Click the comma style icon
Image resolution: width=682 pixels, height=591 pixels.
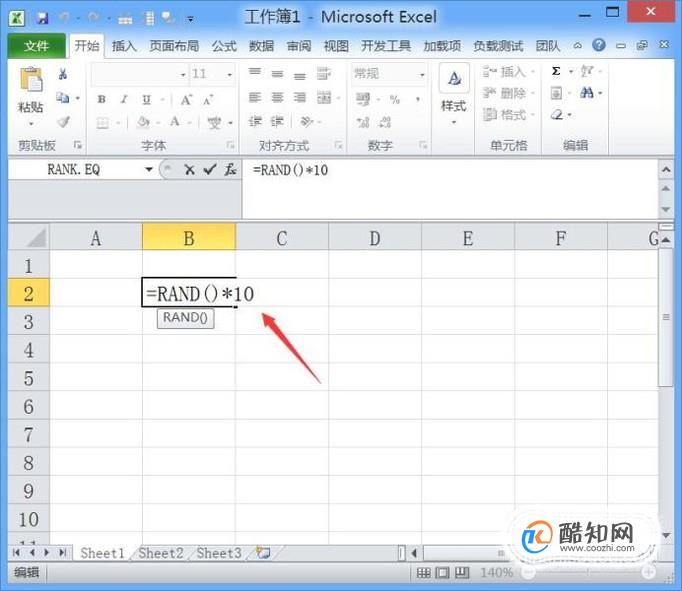418,100
